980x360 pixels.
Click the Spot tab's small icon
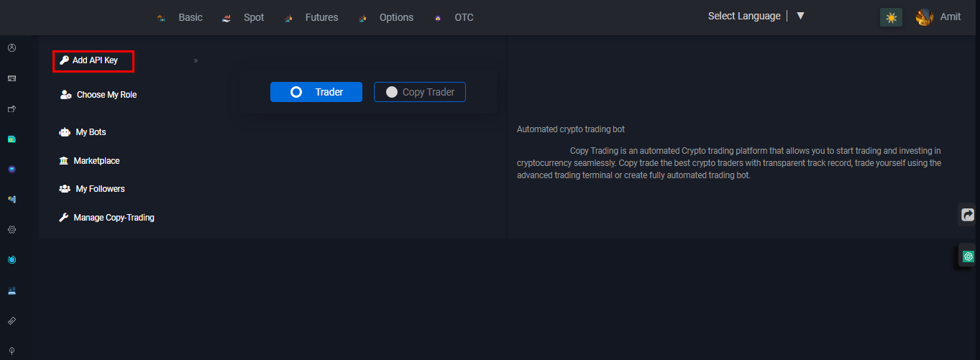(226, 18)
